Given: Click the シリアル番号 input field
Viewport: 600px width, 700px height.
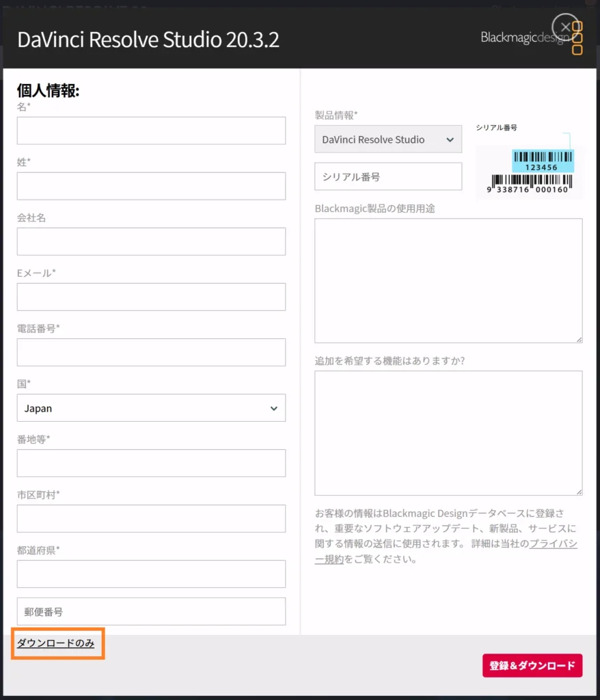Looking at the screenshot, I should pyautogui.click(x=388, y=176).
